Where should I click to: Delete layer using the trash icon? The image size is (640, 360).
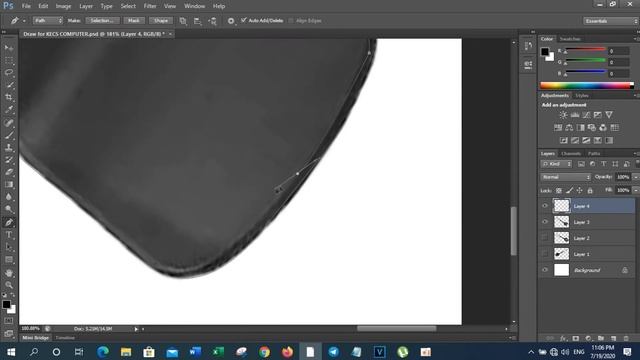point(626,338)
